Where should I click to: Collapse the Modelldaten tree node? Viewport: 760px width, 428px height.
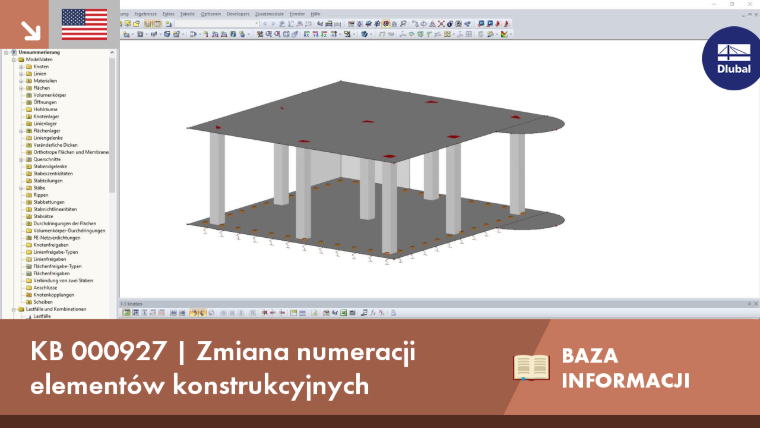[14, 60]
